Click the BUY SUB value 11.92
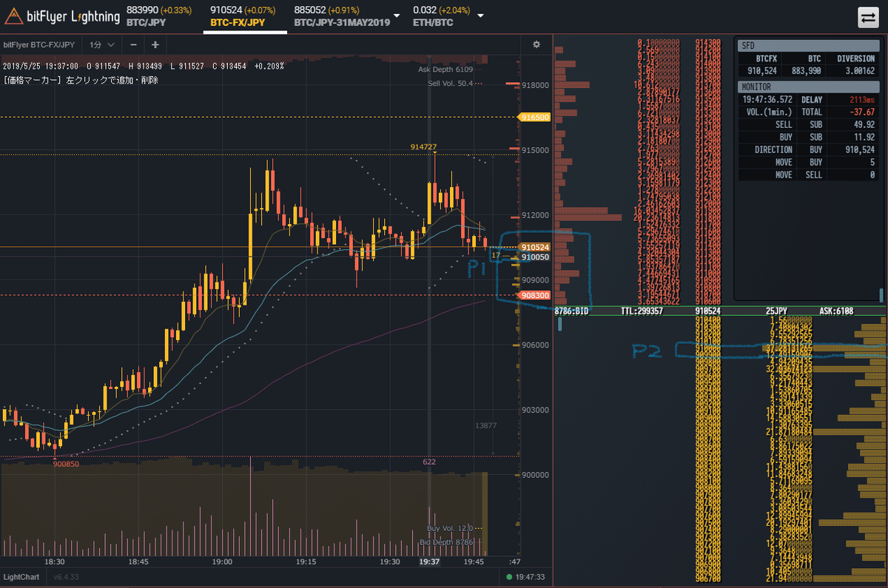The width and height of the screenshot is (888, 588). point(864,137)
